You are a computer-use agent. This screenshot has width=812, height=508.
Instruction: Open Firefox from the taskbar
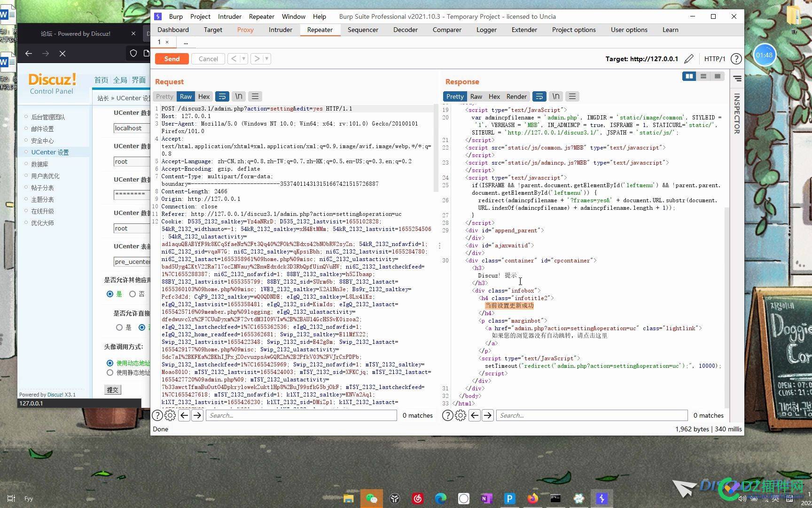click(x=532, y=498)
